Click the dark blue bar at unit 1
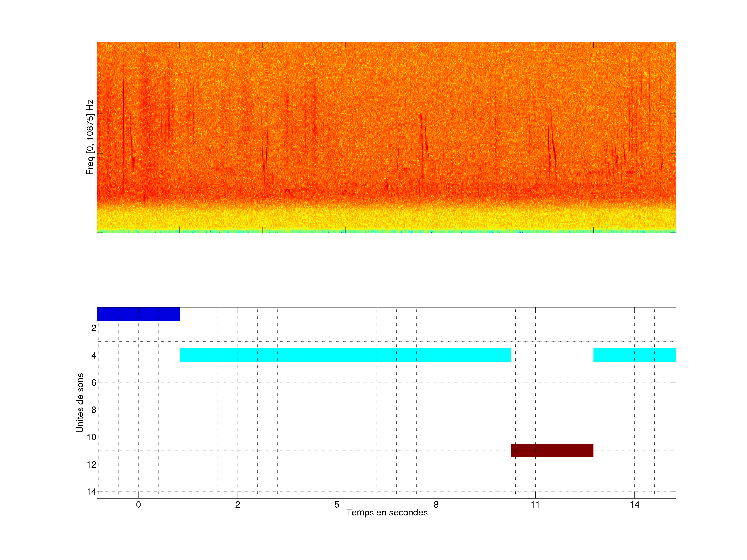Screen dimensions: 747x560 pos(138,314)
